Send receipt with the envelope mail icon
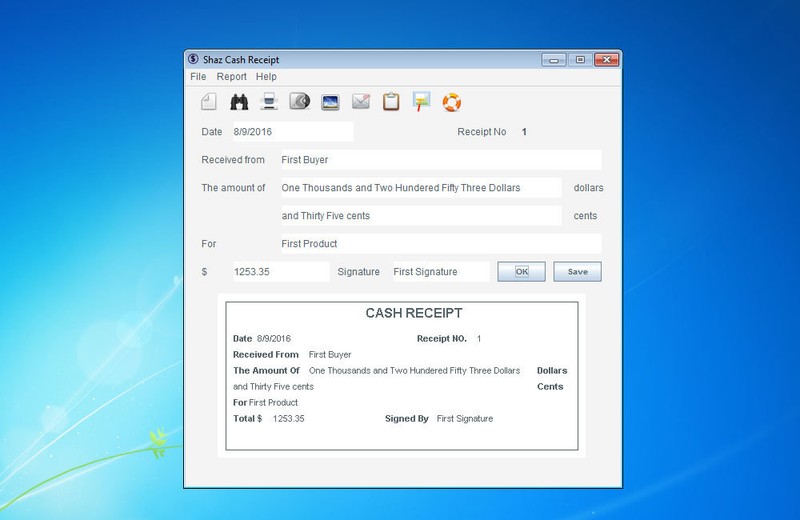Viewport: 800px width, 520px height. [x=361, y=101]
